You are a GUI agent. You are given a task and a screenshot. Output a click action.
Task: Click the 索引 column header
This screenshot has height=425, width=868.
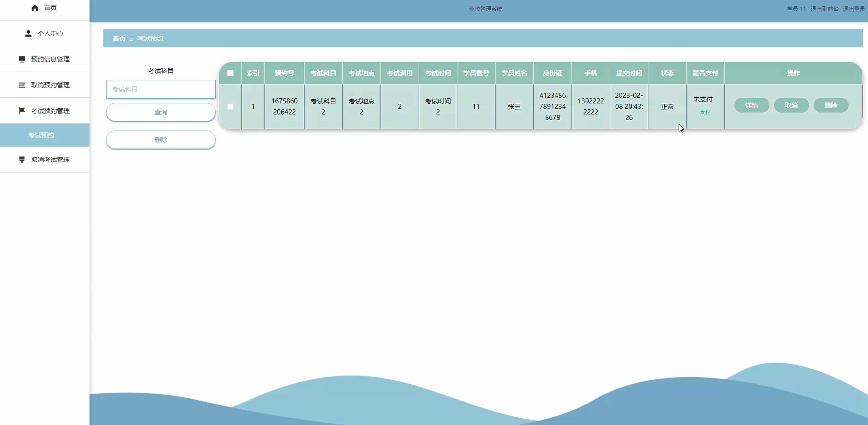point(253,73)
